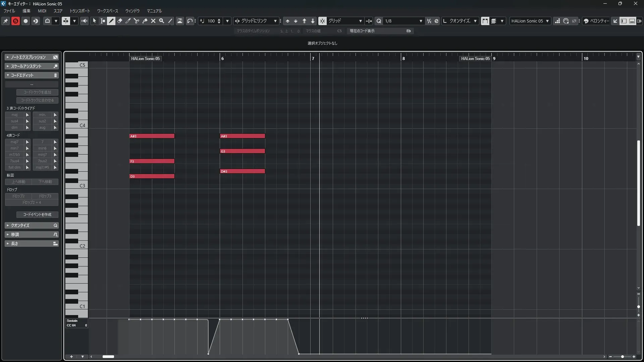644x362 pixels.
Task: Expand the クオンタイズ section in left panel
Action: [x=32, y=225]
